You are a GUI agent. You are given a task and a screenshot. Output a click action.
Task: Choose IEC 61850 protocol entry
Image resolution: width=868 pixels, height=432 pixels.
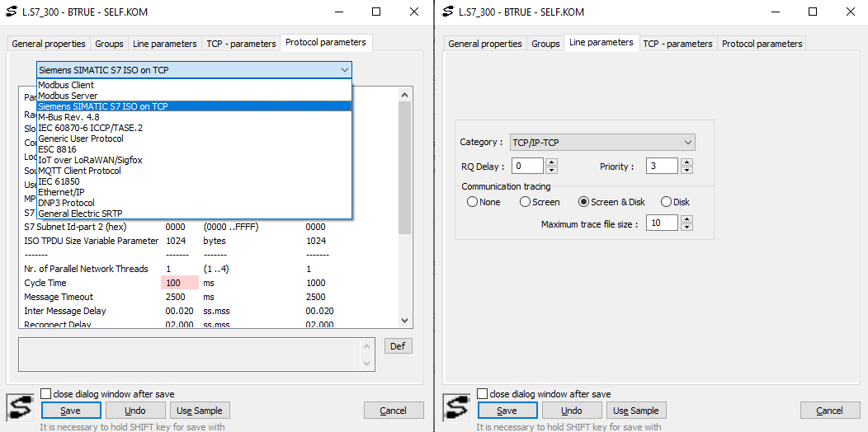click(x=194, y=181)
